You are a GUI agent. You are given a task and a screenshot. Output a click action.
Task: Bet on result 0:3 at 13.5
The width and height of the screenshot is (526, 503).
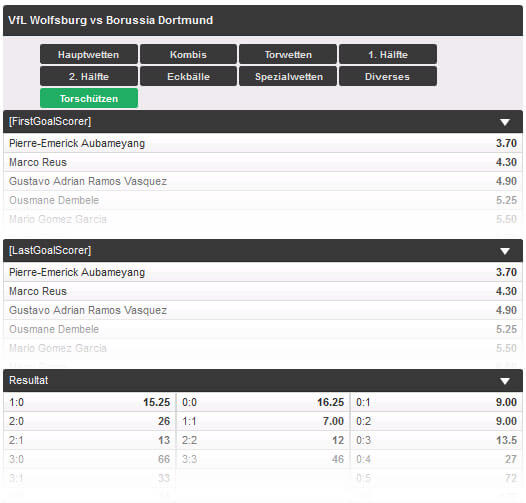coord(436,440)
